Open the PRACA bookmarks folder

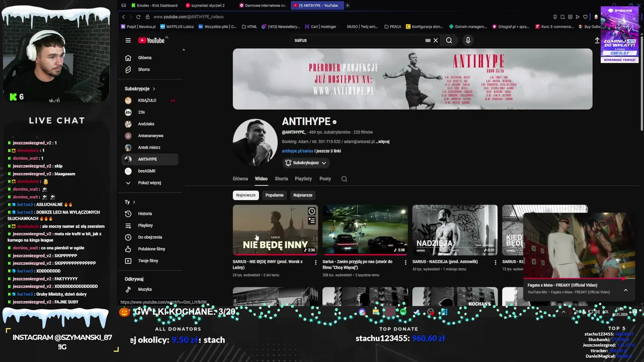coord(393,27)
